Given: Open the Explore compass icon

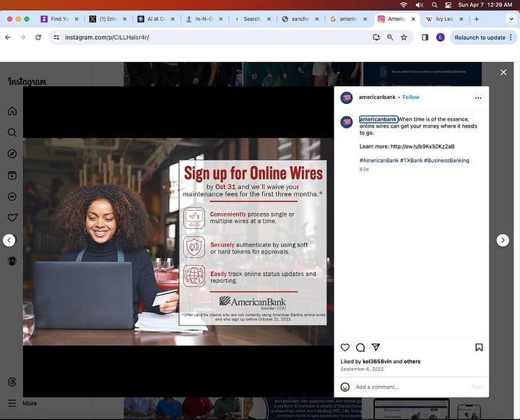Looking at the screenshot, I should (x=12, y=154).
